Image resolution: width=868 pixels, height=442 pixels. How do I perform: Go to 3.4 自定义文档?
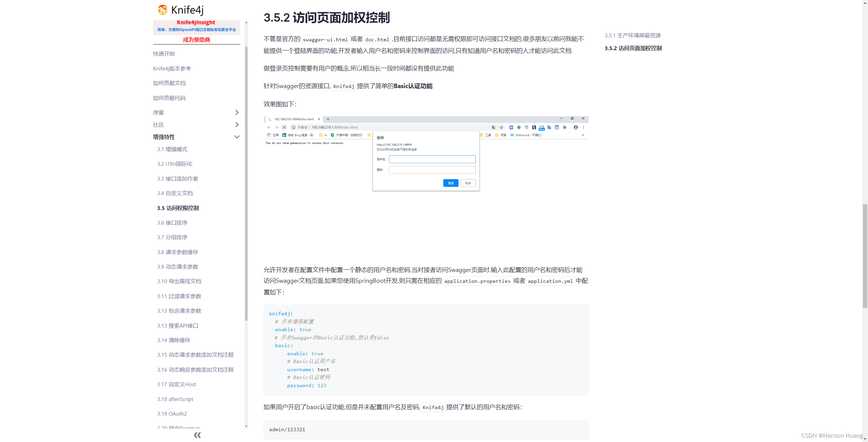click(175, 193)
